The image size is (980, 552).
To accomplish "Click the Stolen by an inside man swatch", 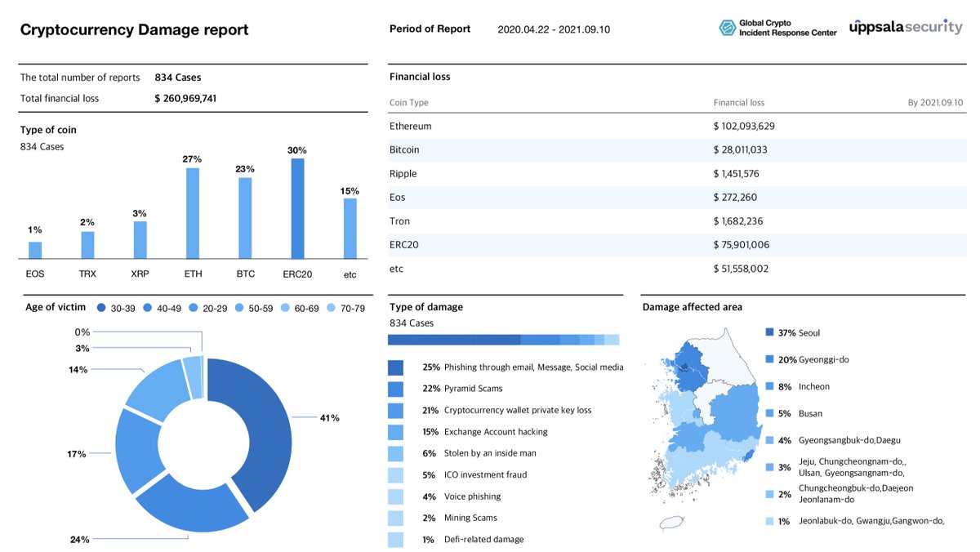I will pos(395,453).
